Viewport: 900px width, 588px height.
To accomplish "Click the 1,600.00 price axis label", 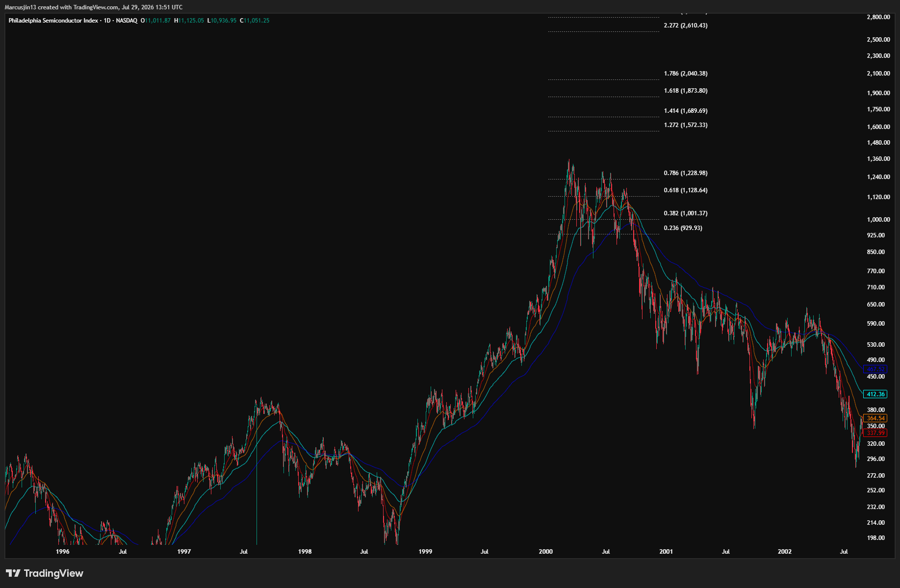I will (878, 127).
